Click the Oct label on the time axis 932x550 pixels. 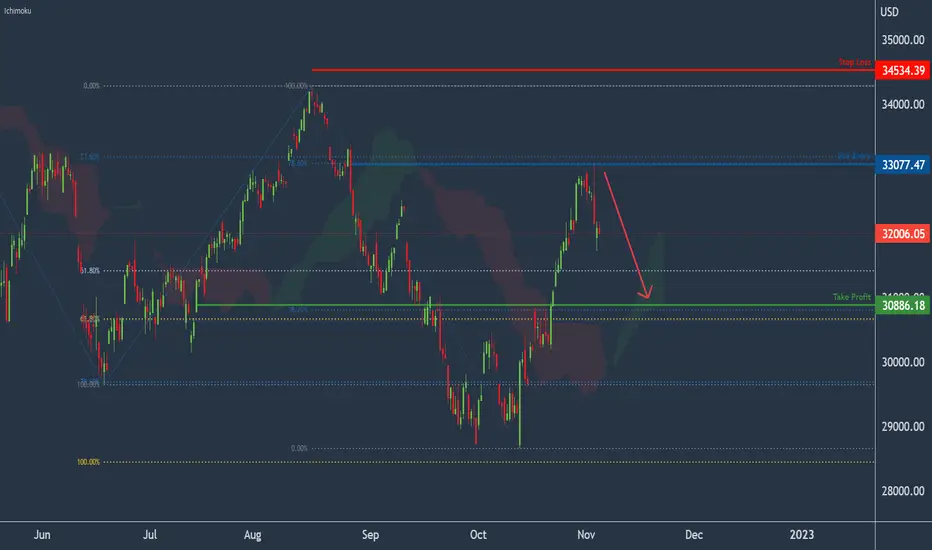tap(478, 535)
